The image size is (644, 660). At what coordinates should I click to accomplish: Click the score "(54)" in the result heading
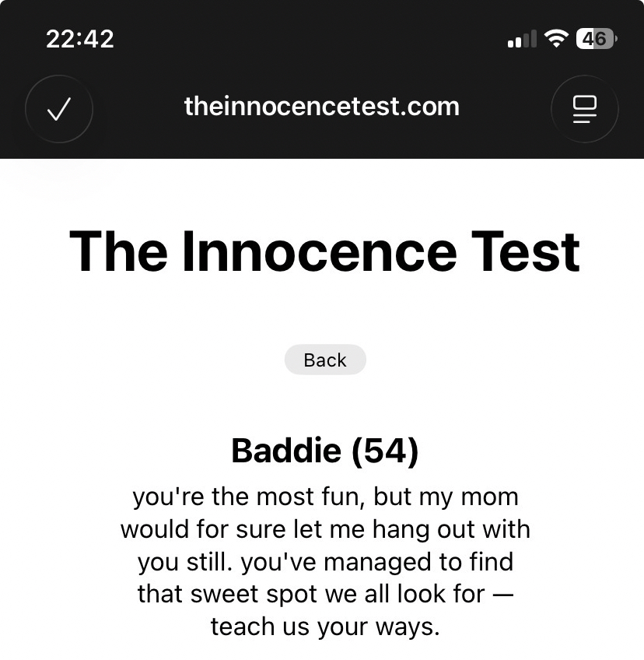tap(384, 451)
